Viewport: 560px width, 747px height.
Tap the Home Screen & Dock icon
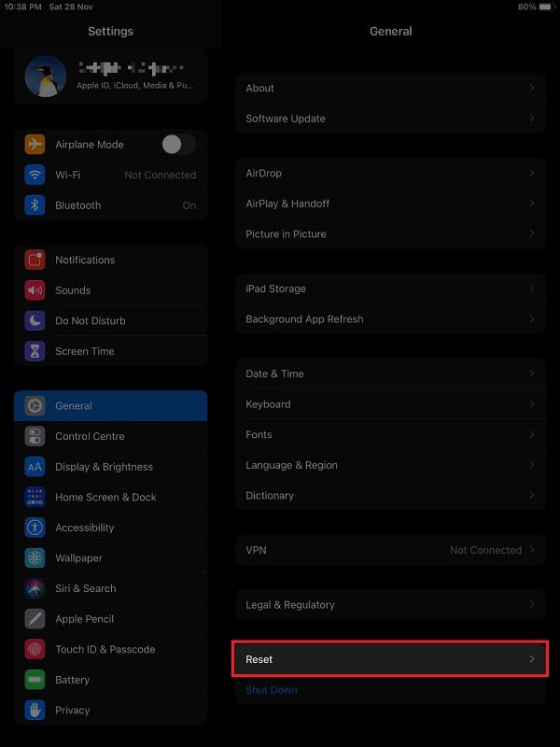pyautogui.click(x=35, y=498)
